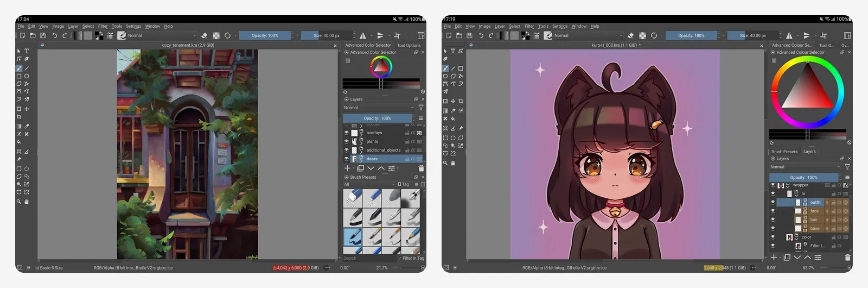Delete layer with trash icon in right window
The image size is (868, 288).
click(x=847, y=258)
